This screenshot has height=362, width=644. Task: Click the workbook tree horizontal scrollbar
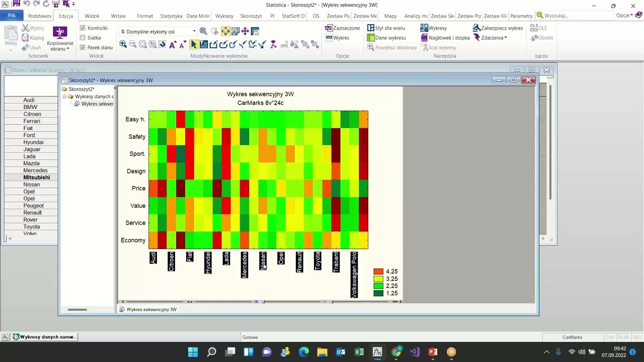pos(77,310)
